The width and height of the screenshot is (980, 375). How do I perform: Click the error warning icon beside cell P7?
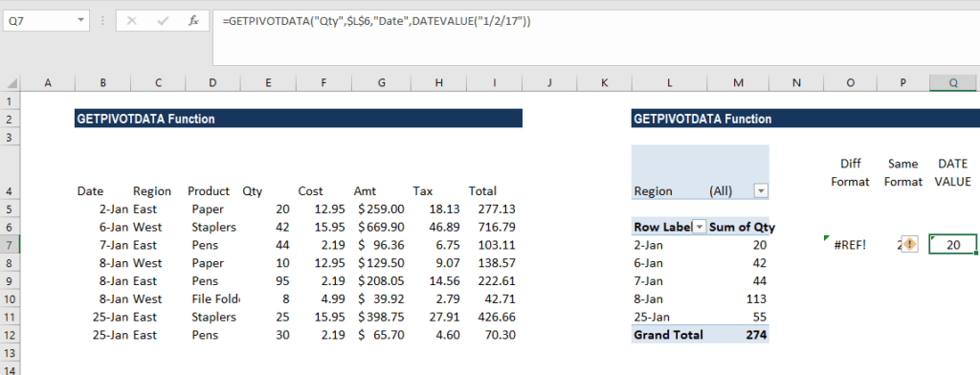point(910,245)
